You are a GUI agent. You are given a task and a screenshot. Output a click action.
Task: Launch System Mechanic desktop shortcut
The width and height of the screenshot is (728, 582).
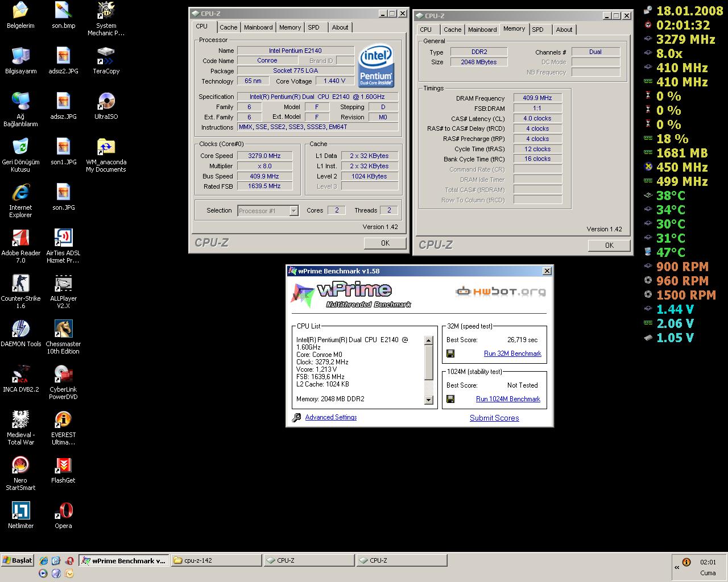click(106, 19)
